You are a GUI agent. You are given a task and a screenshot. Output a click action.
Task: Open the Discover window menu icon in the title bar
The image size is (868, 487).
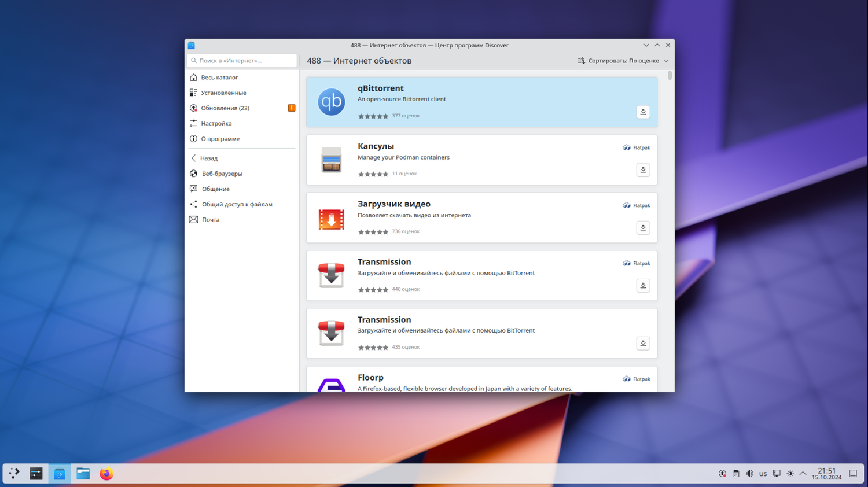192,45
